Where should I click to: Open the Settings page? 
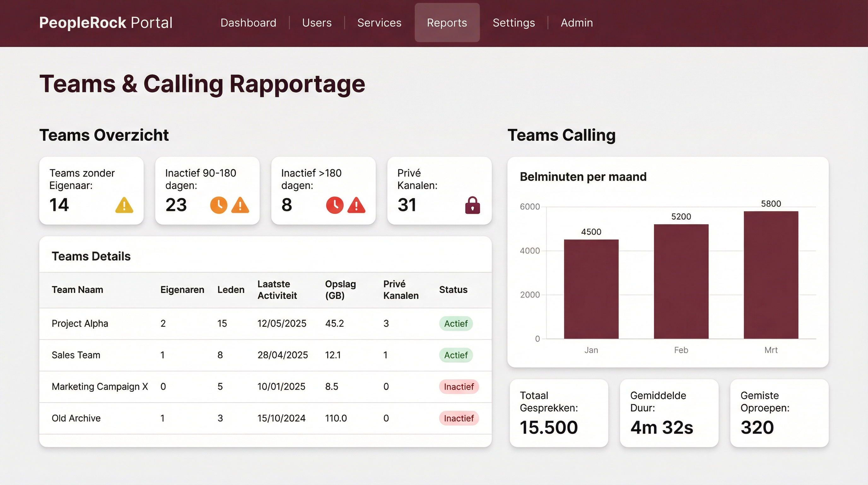(513, 22)
